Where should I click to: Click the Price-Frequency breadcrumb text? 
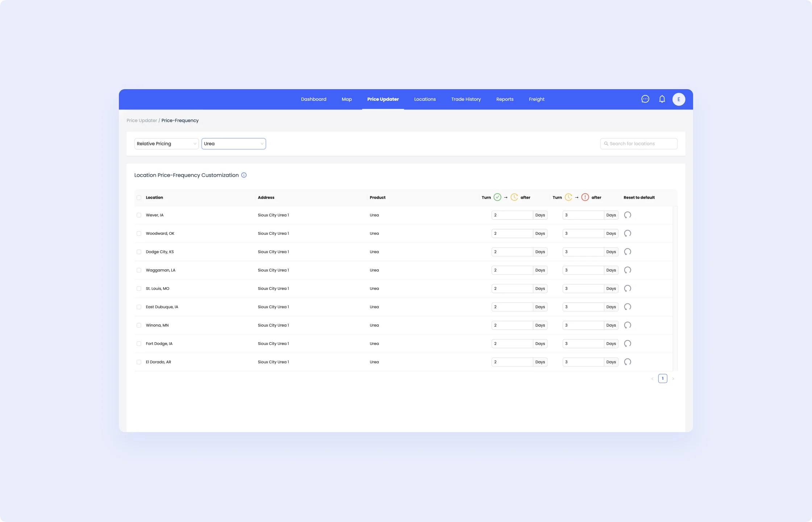[180, 120]
